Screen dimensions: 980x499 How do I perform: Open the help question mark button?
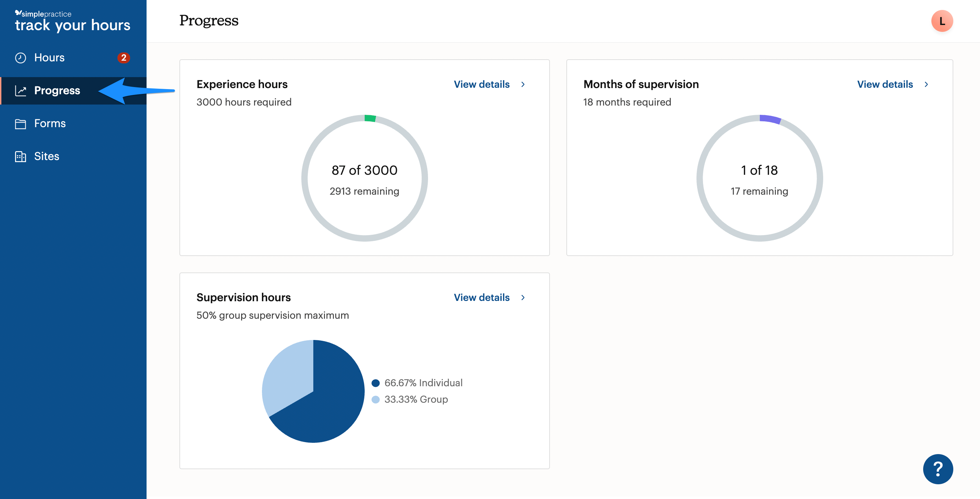click(x=938, y=469)
